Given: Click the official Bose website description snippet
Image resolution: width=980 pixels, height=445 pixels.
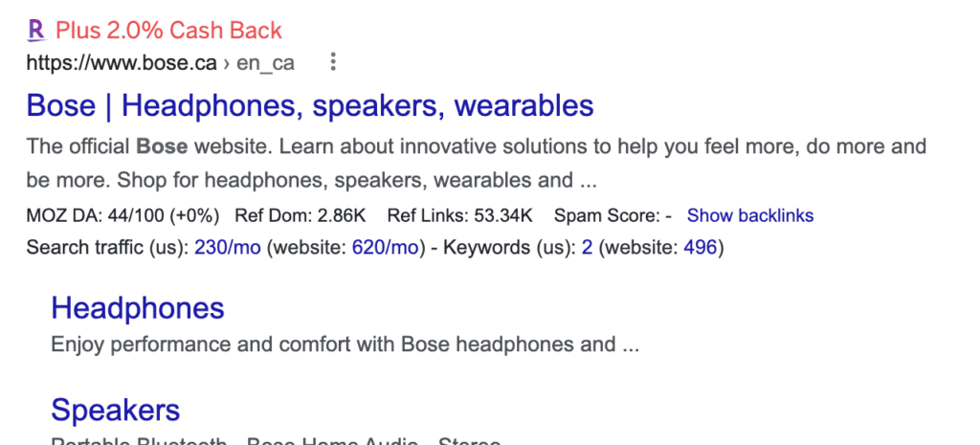Looking at the screenshot, I should [x=476, y=163].
